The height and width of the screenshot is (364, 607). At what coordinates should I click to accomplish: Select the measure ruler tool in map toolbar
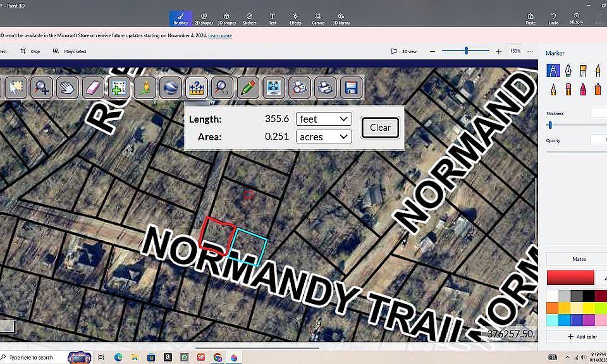click(x=196, y=87)
